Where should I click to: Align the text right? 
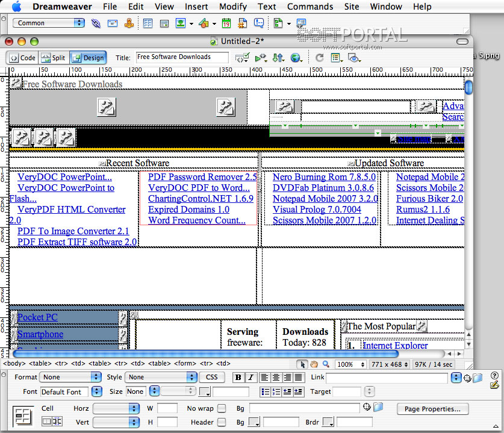287,378
